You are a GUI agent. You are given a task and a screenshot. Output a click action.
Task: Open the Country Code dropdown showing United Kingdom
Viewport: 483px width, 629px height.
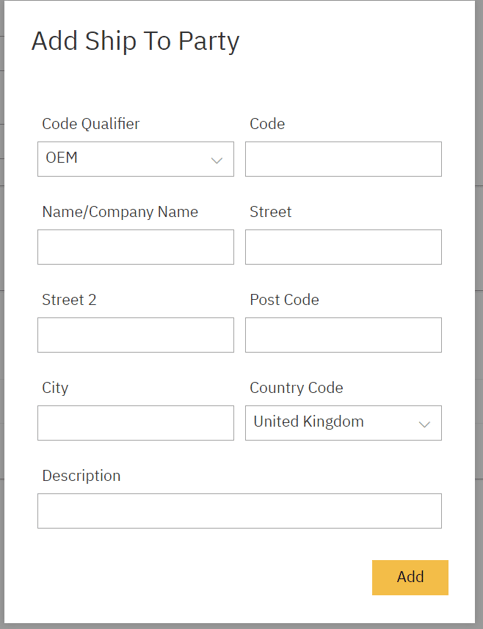coord(343,423)
